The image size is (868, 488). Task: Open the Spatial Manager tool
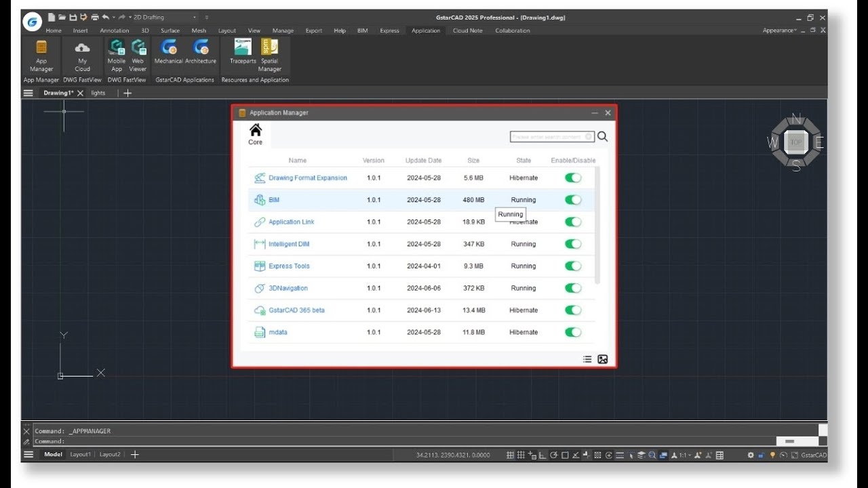tap(269, 55)
